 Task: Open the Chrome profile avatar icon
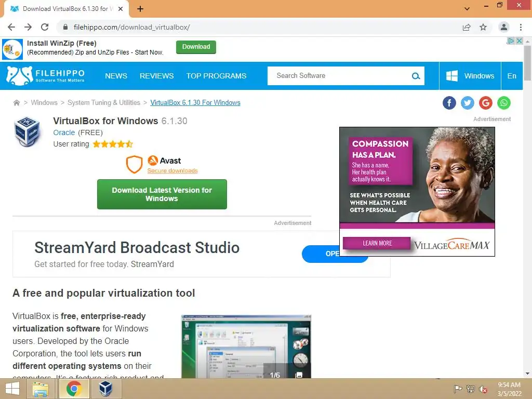click(504, 27)
